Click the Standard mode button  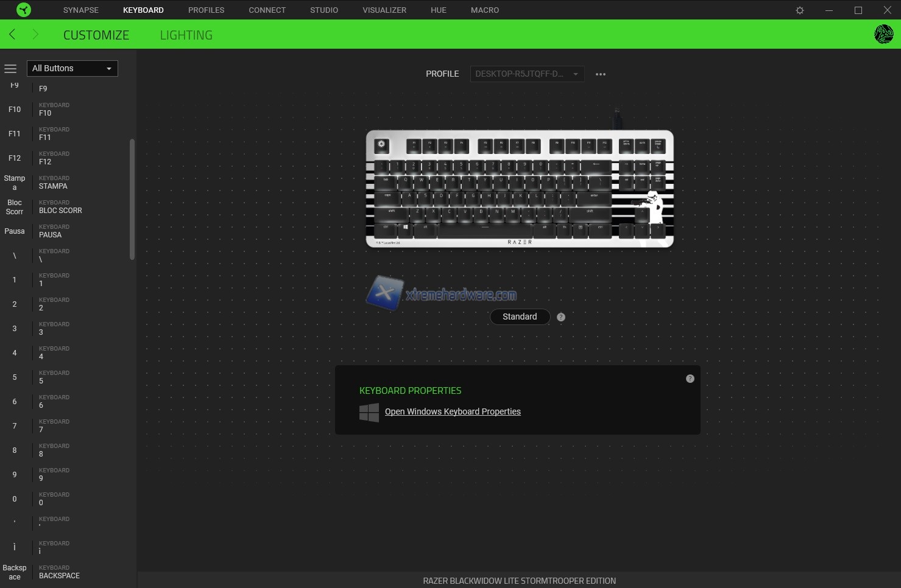tap(520, 317)
